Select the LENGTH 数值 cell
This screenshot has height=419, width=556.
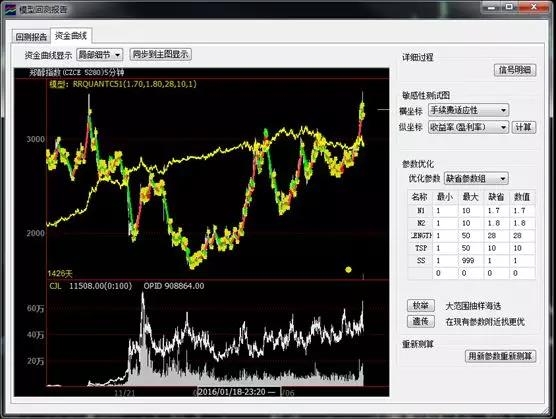(522, 235)
